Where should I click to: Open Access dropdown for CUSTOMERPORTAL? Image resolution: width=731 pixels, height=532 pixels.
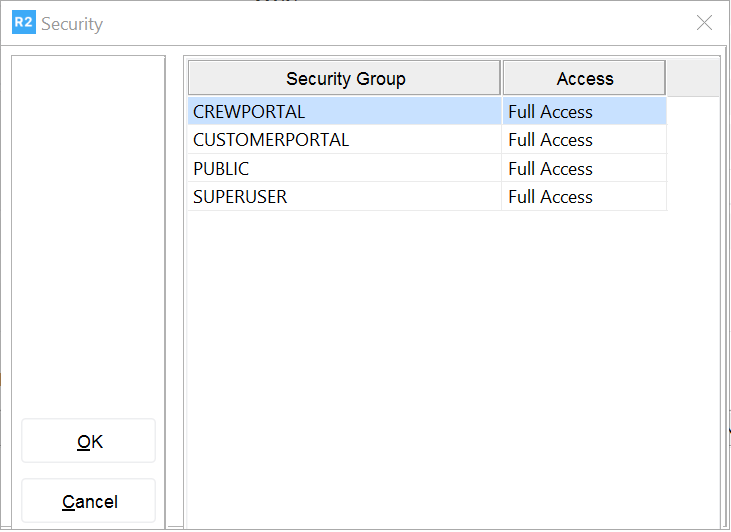[584, 140]
